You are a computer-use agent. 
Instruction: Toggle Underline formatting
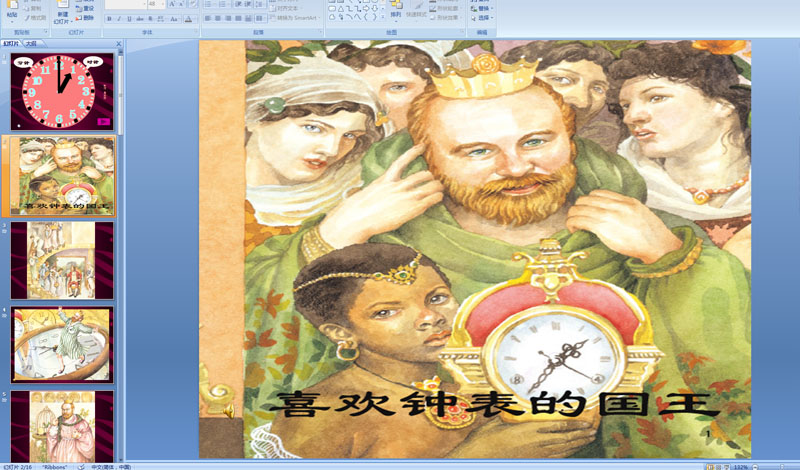tap(129, 19)
